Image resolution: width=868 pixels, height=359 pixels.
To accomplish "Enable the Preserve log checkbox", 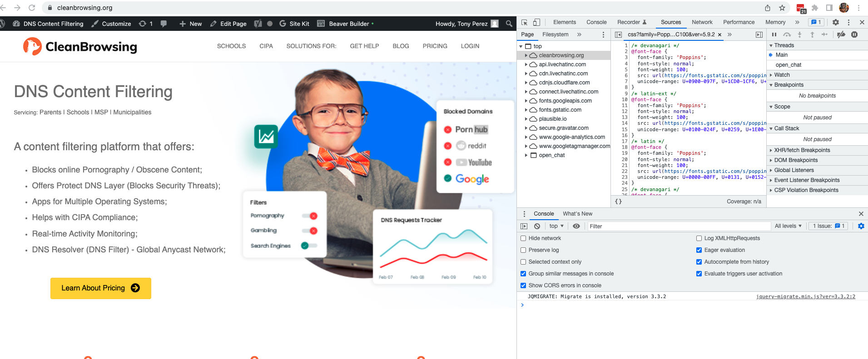I will click(x=523, y=250).
